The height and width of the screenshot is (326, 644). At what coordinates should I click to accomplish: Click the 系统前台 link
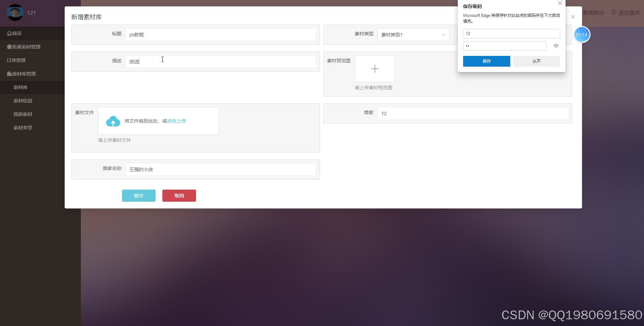pyautogui.click(x=593, y=13)
